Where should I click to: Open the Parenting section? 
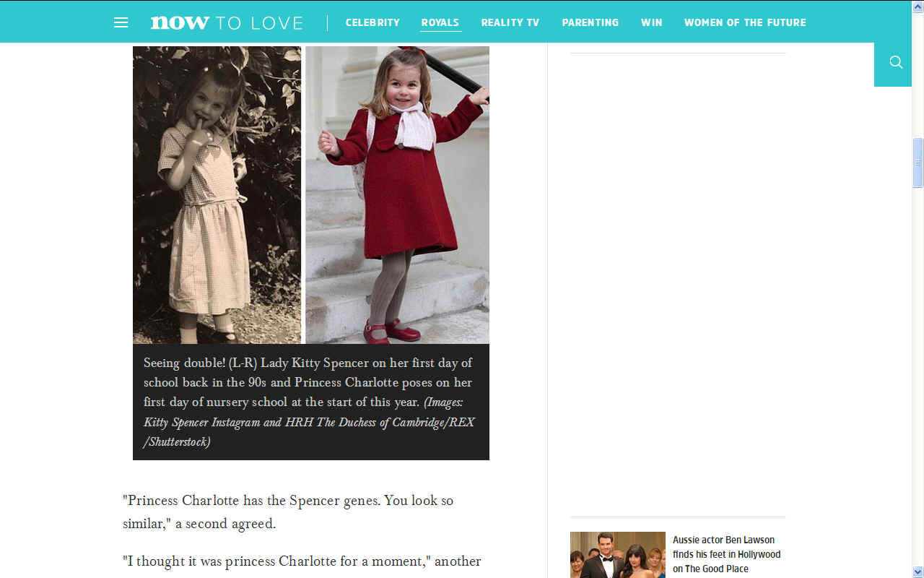590,22
